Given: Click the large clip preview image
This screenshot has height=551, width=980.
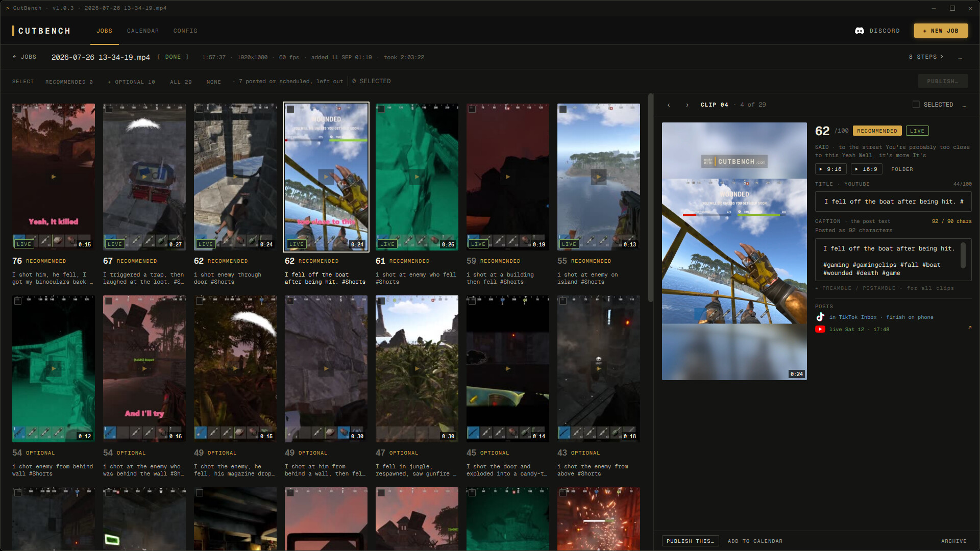Looking at the screenshot, I should point(734,251).
